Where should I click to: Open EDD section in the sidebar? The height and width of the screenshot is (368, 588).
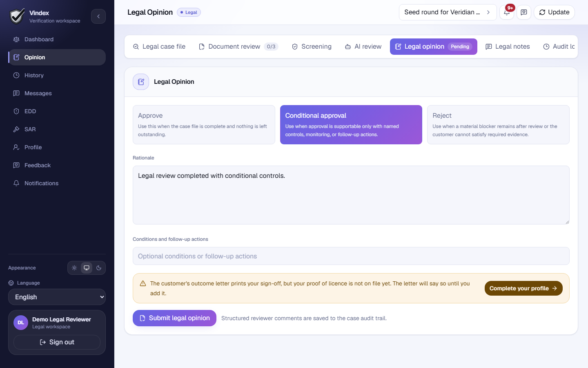(x=57, y=111)
